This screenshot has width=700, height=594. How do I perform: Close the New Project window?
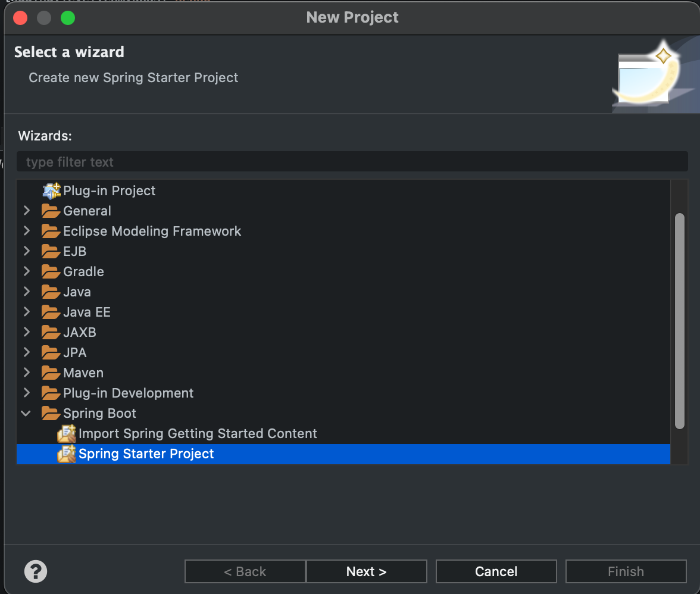(20, 18)
